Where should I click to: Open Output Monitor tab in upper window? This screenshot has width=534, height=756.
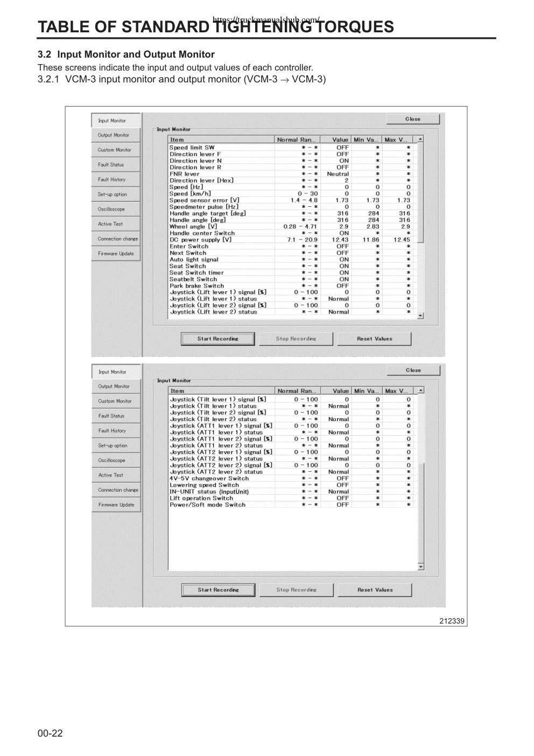[116, 135]
